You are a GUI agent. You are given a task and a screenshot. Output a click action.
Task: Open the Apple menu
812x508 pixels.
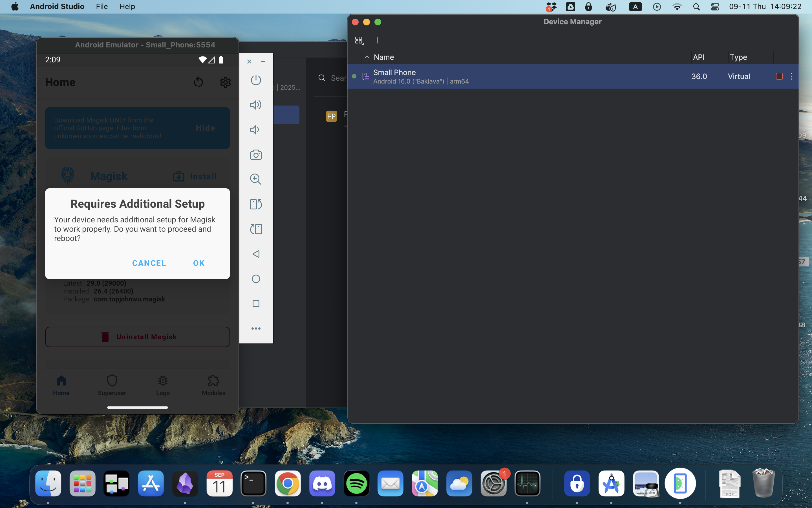click(15, 6)
